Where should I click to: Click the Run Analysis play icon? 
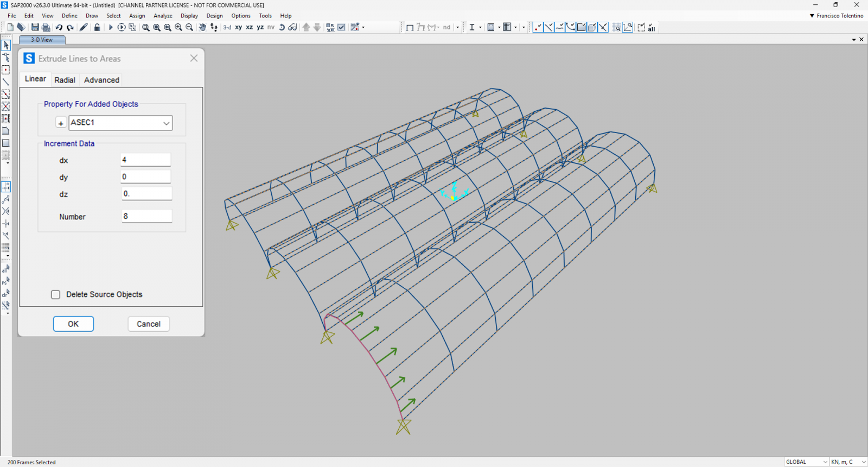click(111, 27)
